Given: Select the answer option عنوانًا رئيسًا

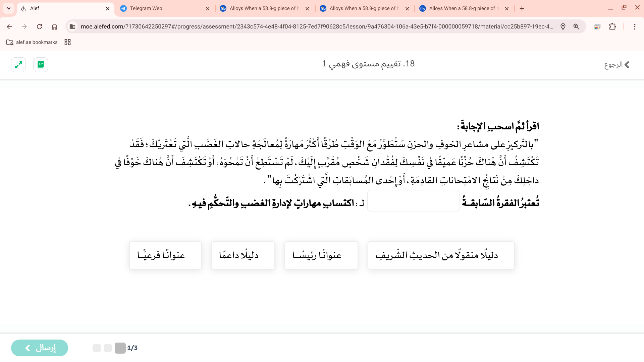Looking at the screenshot, I should pos(321,255).
